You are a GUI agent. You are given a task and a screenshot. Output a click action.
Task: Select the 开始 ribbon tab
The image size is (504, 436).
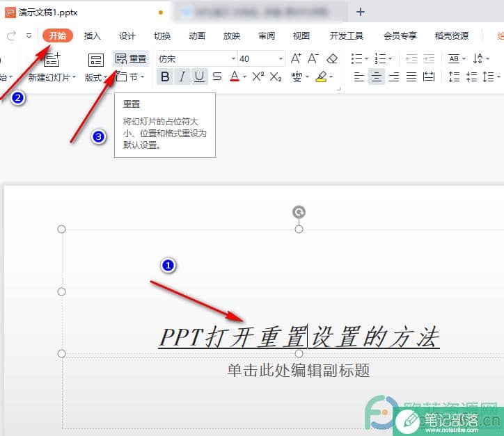point(58,35)
